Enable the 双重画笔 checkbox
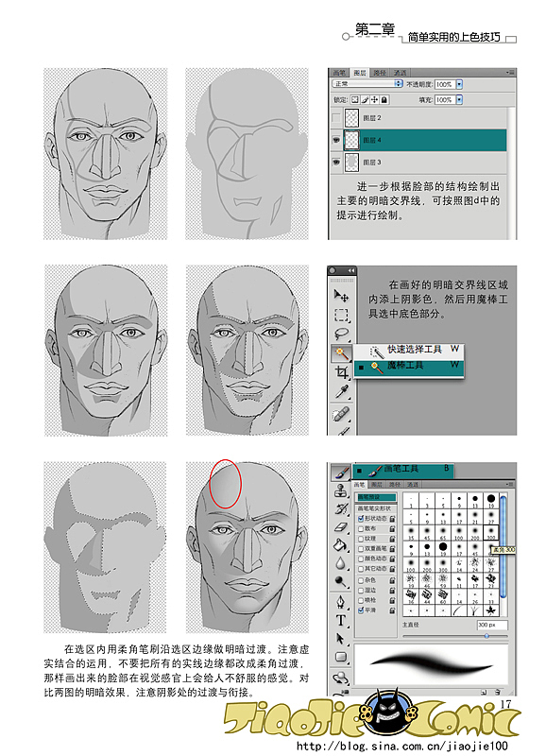The image size is (546, 756). click(x=361, y=549)
